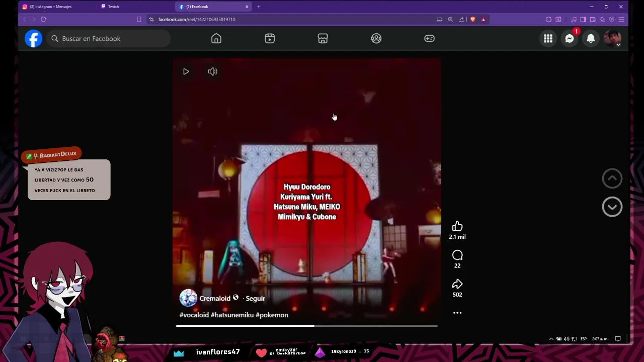Open the Cremaloid profile name
Viewport: 644px width, 362px height.
[215, 299]
